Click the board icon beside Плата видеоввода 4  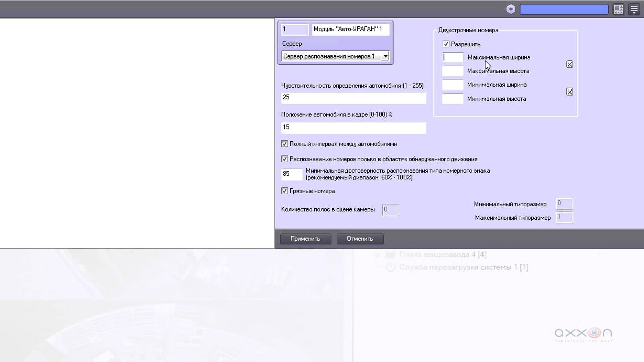pyautogui.click(x=391, y=255)
